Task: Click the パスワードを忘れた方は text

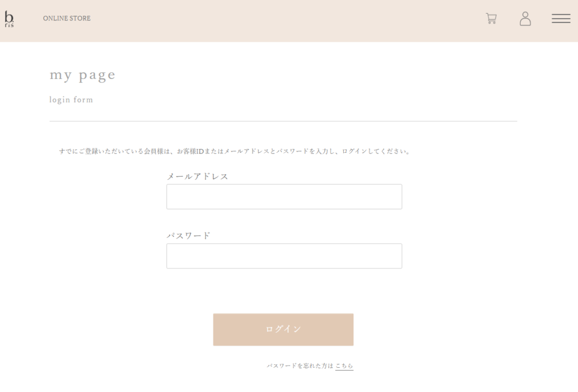Action: coord(300,366)
